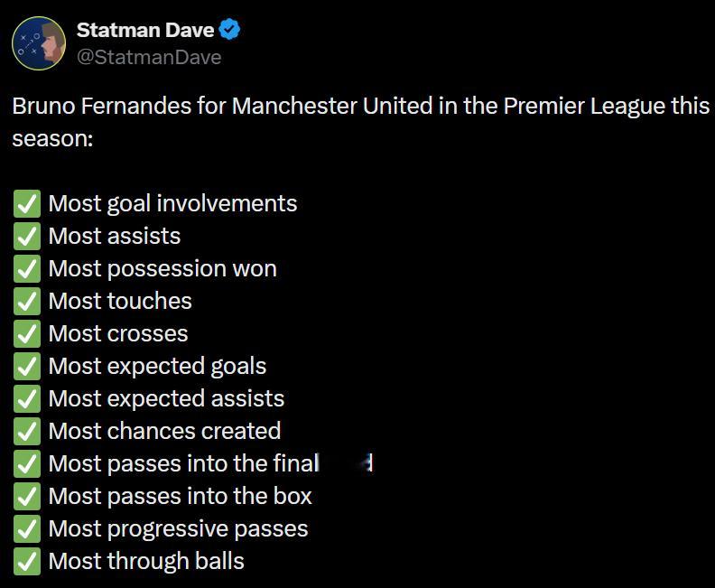The height and width of the screenshot is (588, 715).
Task: Click green check beside Most chances created
Action: (27, 432)
